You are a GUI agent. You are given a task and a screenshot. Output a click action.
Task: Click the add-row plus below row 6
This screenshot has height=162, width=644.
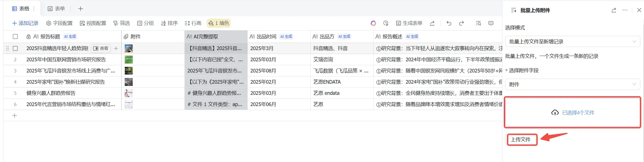(15, 116)
